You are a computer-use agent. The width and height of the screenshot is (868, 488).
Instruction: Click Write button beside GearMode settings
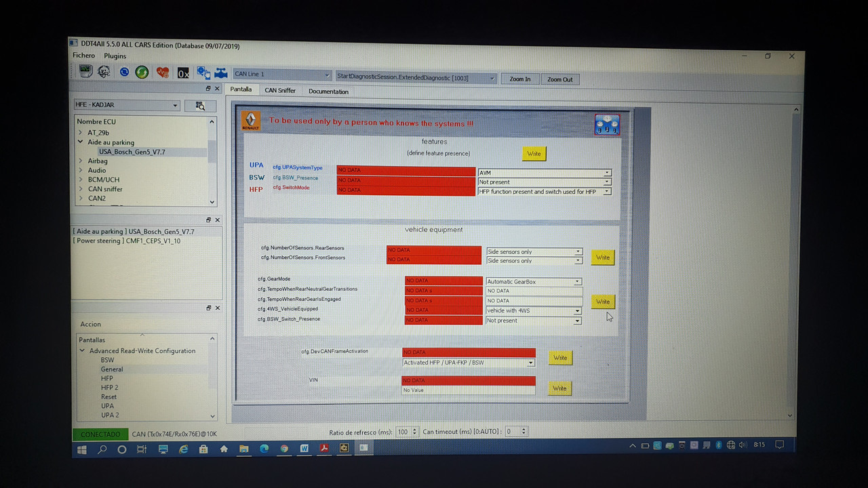tap(602, 302)
